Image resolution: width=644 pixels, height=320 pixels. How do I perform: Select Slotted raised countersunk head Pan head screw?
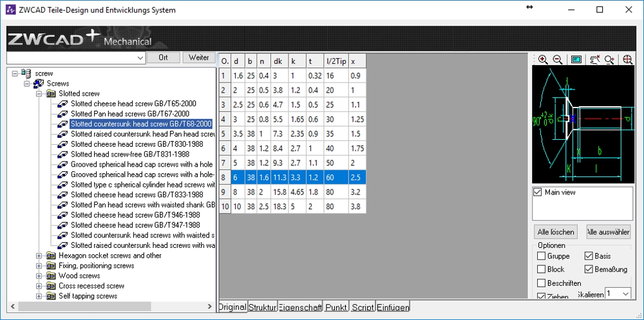[142, 134]
